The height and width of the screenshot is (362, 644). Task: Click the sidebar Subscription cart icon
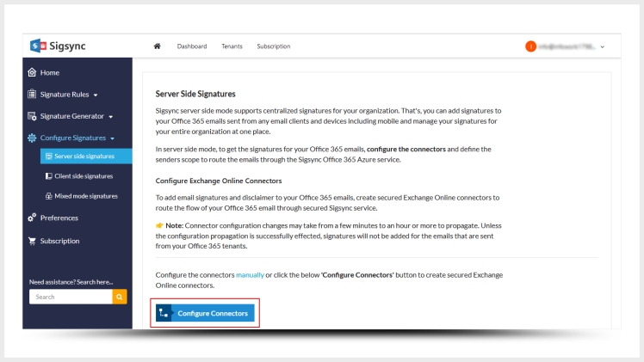tap(33, 241)
